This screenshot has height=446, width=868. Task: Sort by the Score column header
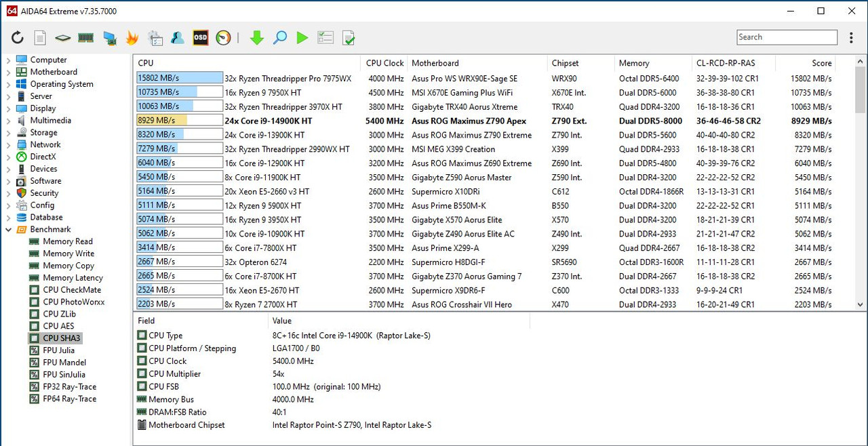click(x=806, y=63)
